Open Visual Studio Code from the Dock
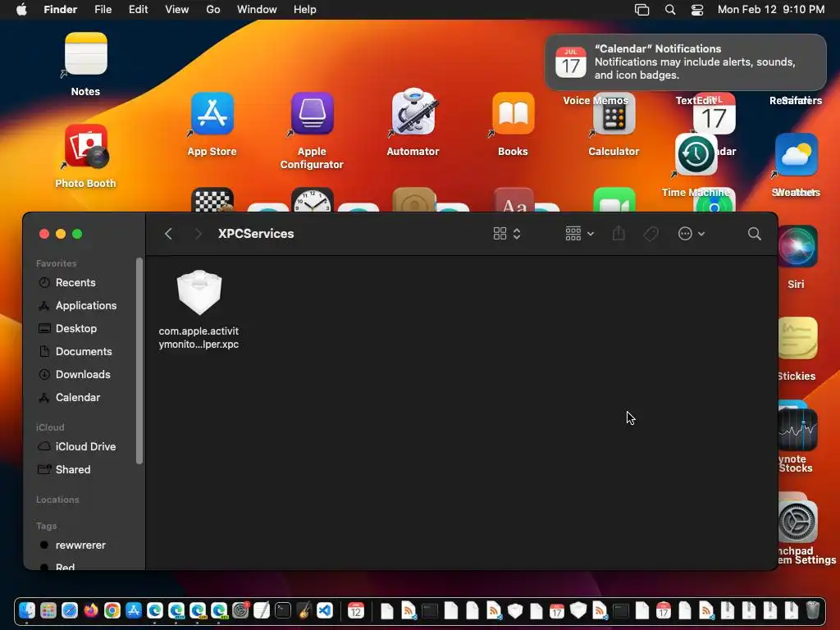Viewport: 840px width, 630px height. tap(325, 610)
